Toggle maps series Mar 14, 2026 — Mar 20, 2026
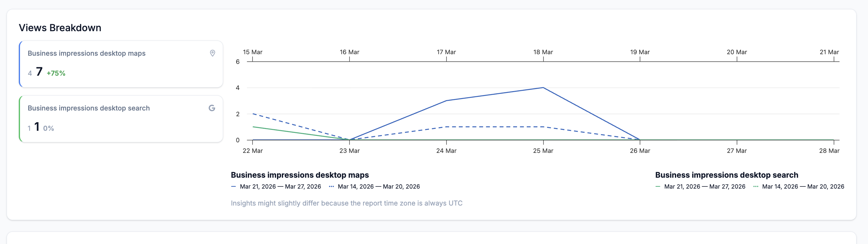 coord(379,186)
